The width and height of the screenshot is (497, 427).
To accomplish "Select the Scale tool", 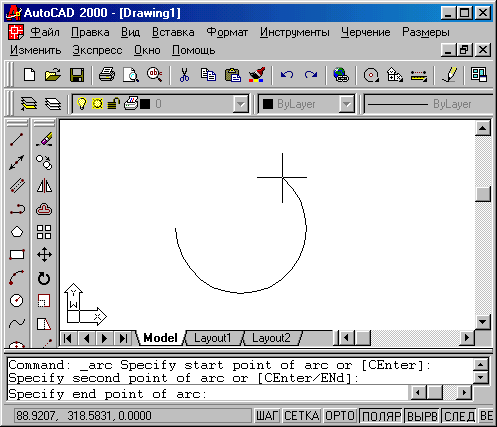I will click(x=44, y=301).
